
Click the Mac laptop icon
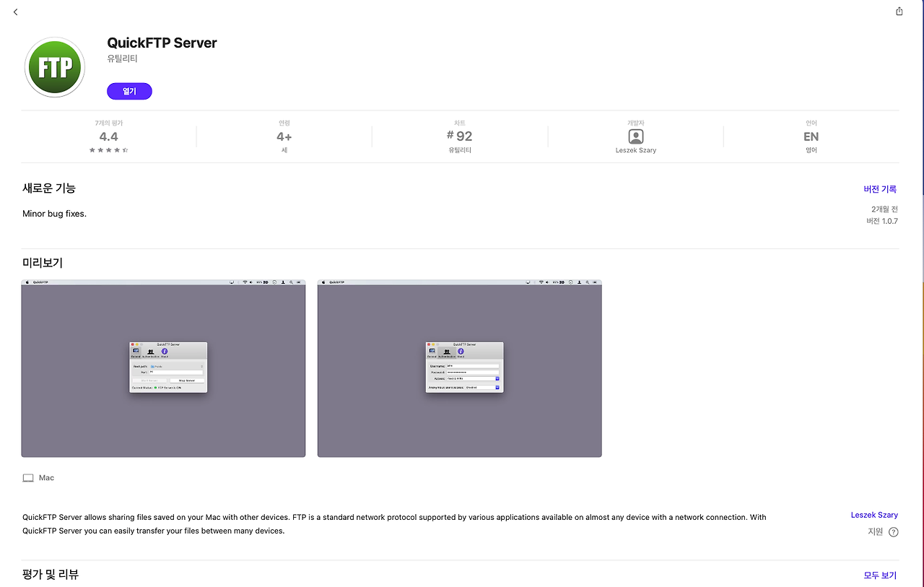pyautogui.click(x=28, y=478)
